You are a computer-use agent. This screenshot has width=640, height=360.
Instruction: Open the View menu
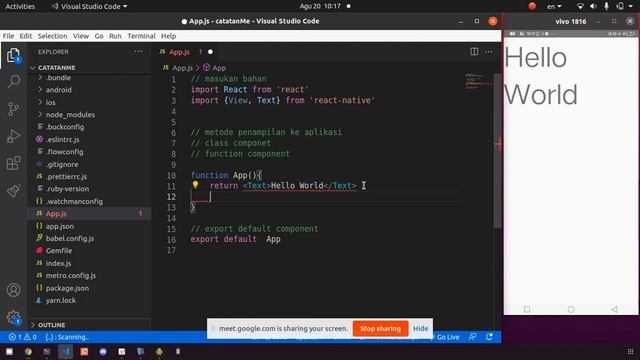click(81, 36)
